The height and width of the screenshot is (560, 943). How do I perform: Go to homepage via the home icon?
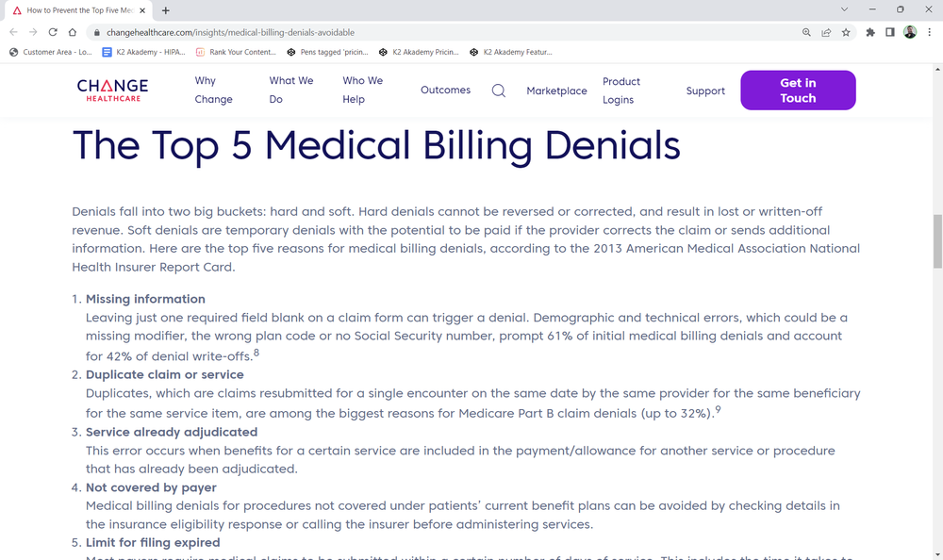74,31
